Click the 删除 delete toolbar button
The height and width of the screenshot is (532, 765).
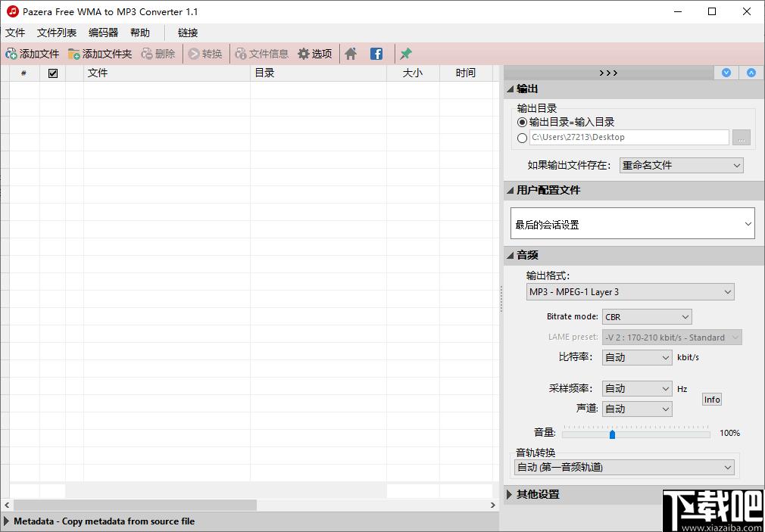(x=158, y=54)
